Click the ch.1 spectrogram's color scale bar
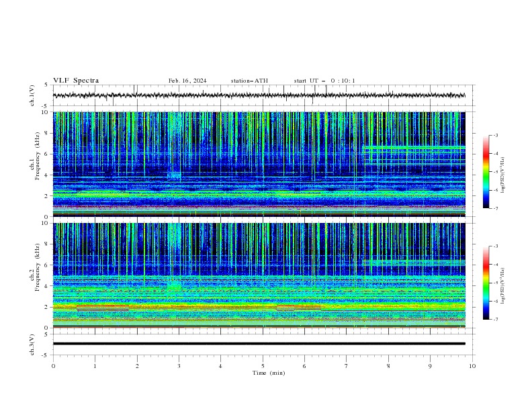Image resolution: width=532 pixels, height=411 pixels. click(x=486, y=172)
